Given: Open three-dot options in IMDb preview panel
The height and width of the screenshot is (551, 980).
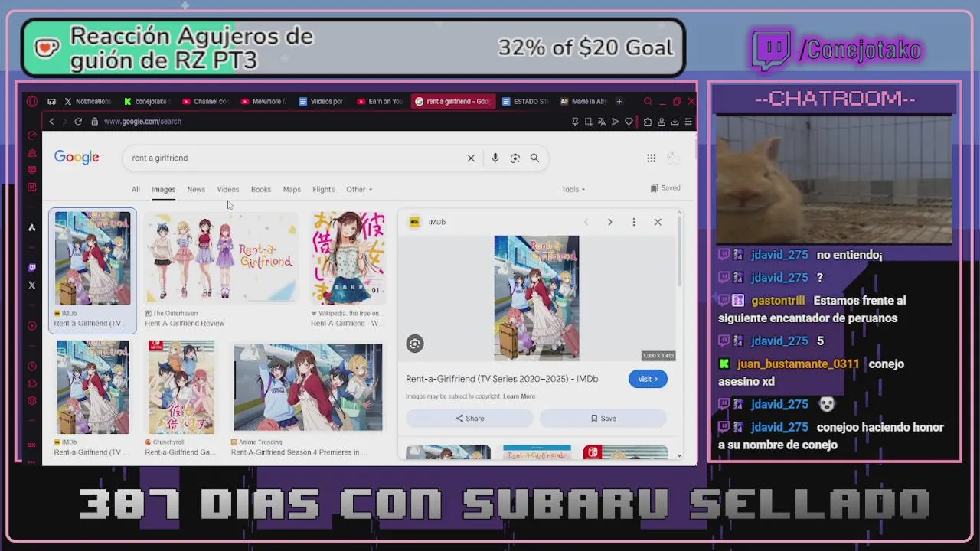Looking at the screenshot, I should coord(633,222).
